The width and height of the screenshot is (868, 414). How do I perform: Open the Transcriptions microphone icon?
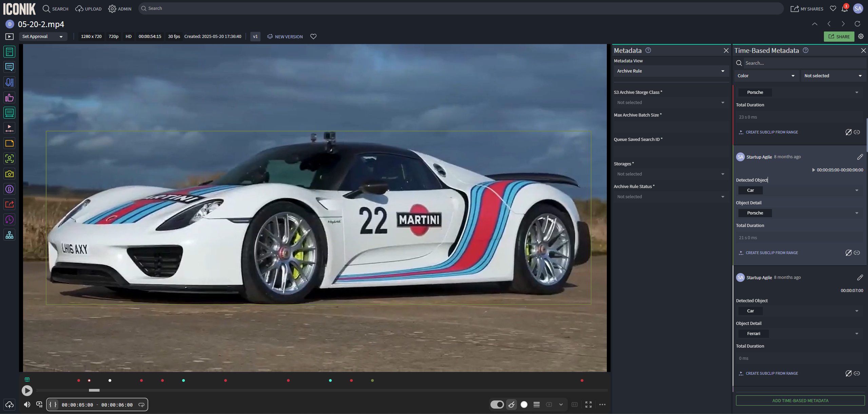tap(9, 82)
